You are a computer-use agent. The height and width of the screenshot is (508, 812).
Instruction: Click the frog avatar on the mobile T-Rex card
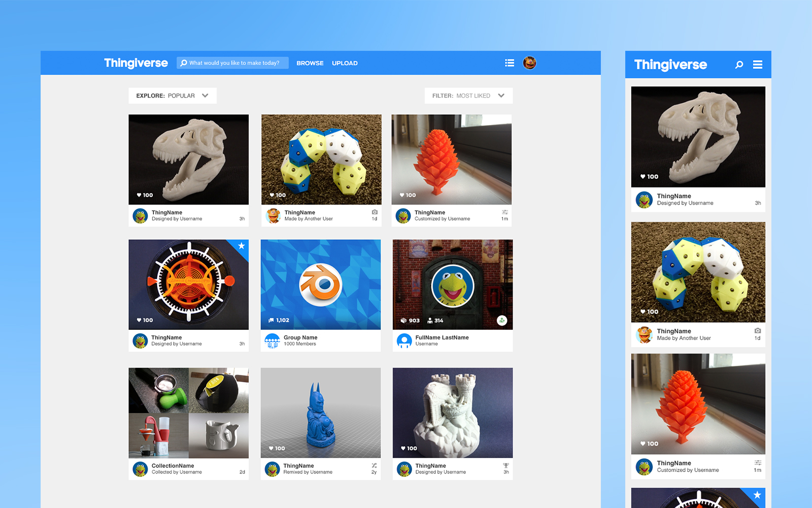point(645,200)
